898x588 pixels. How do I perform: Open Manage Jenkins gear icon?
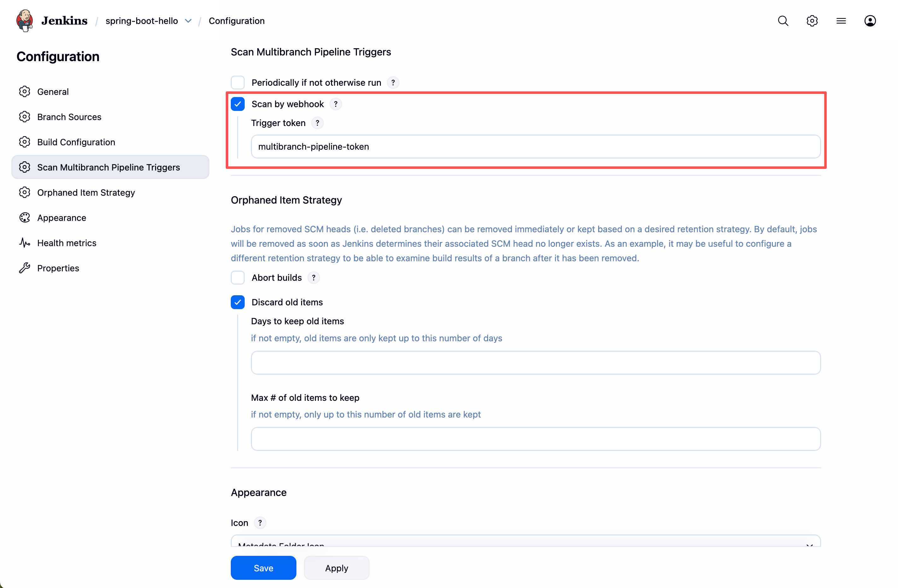(x=812, y=21)
